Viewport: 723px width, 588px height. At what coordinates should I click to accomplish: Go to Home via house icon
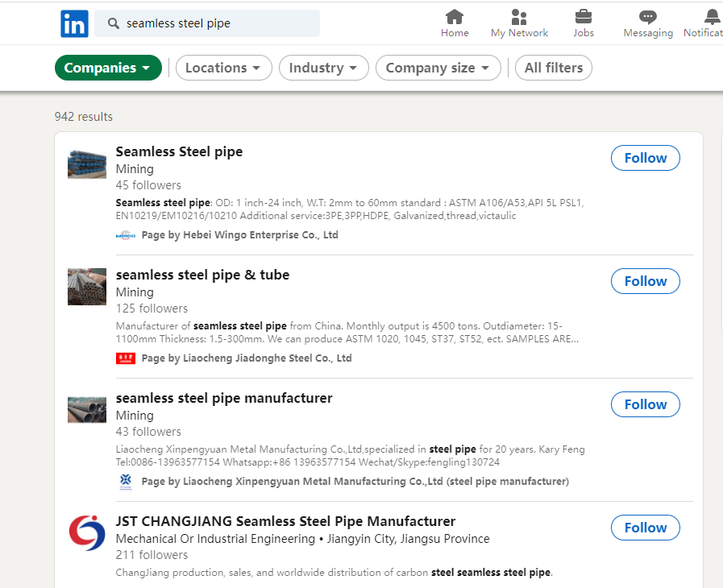click(x=455, y=17)
